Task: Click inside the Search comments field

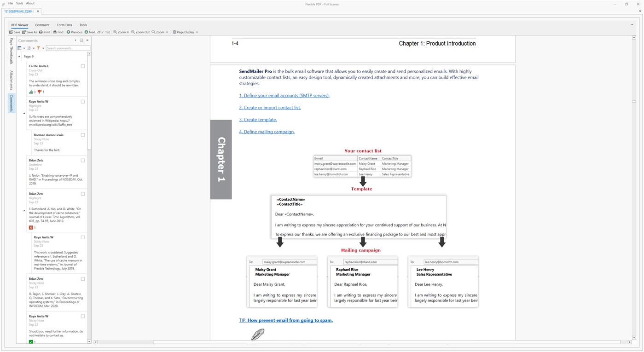Action: 67,48
